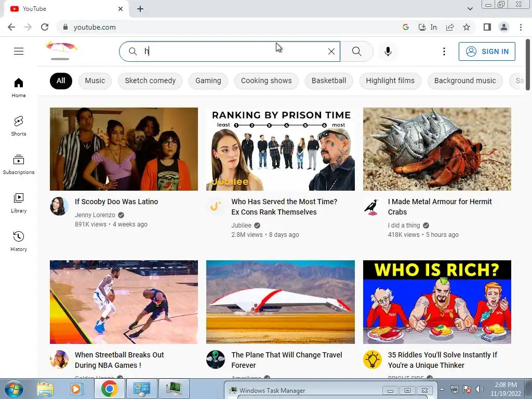Expand Chrome tab search chevron
Viewport: 532px width, 399px height.
coord(470,9)
